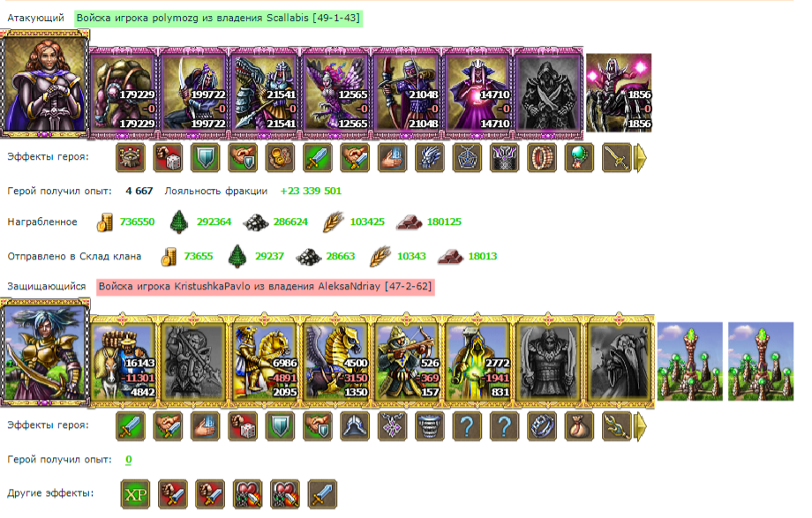812x518 pixels.
Task: Open polymozg army link from Scallabis
Action: click(x=218, y=19)
